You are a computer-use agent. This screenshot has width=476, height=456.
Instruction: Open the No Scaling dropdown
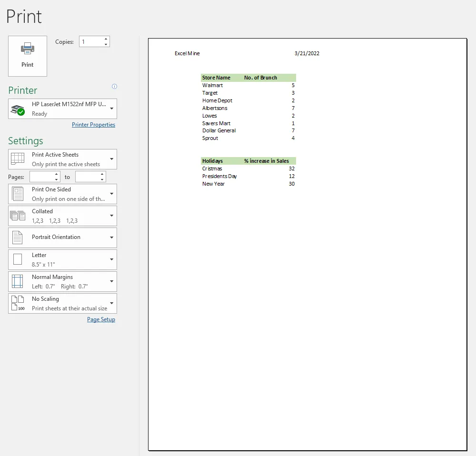pos(62,303)
